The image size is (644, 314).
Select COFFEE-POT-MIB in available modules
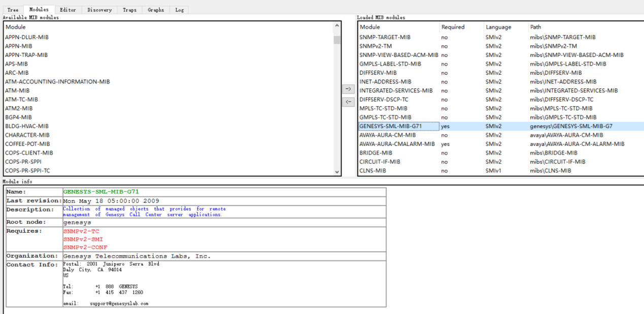27,144
